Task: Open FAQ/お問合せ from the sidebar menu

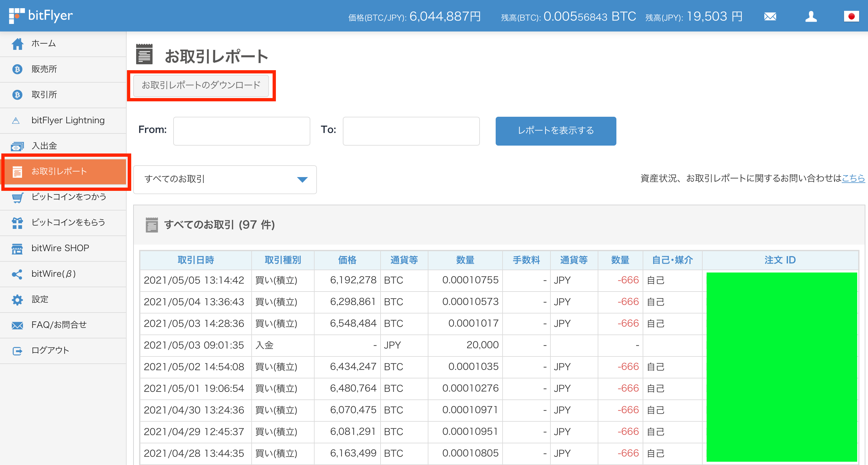Action: click(x=17, y=325)
